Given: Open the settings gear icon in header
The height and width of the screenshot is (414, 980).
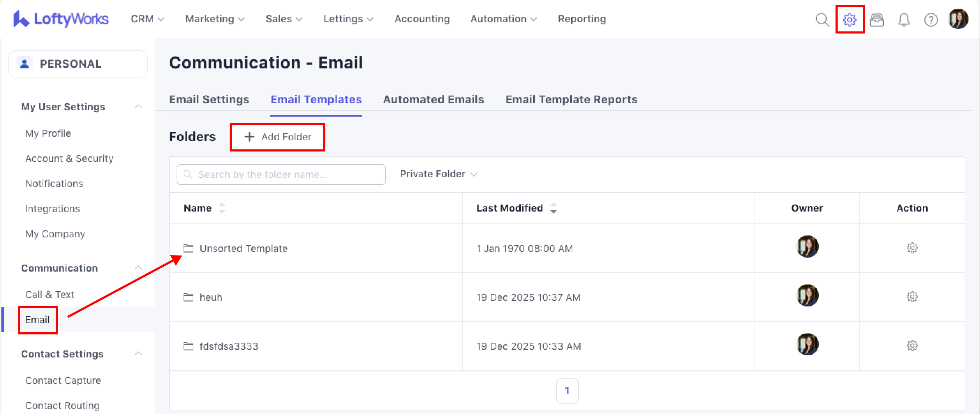Looking at the screenshot, I should pyautogui.click(x=849, y=20).
